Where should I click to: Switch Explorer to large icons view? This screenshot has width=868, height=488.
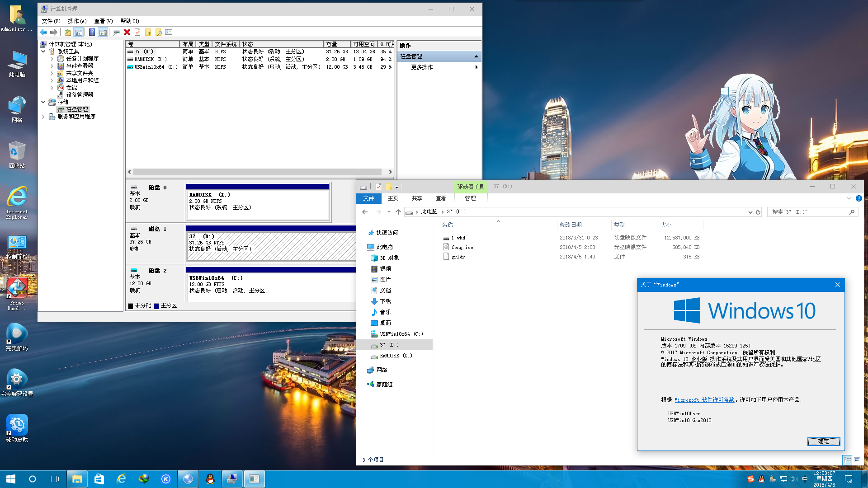click(x=857, y=460)
